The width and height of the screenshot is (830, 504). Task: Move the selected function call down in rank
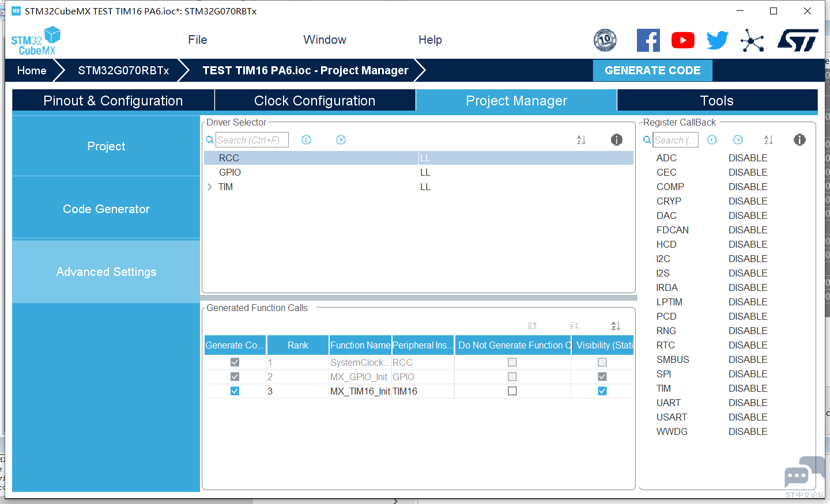coord(574,326)
